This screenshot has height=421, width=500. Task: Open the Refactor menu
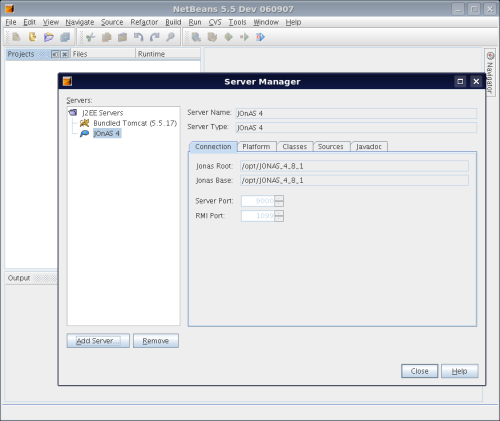144,22
